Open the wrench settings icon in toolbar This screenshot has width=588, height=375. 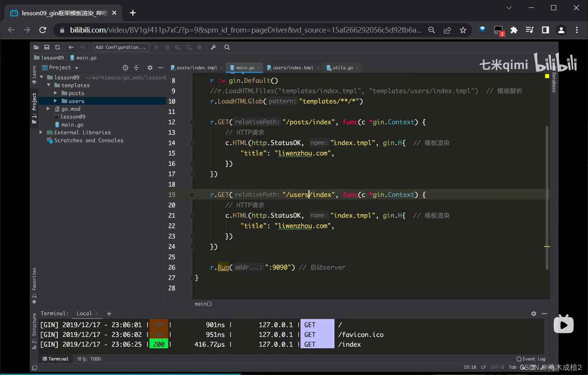coord(214,47)
